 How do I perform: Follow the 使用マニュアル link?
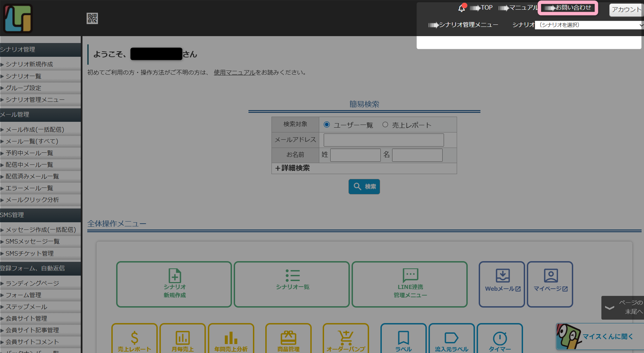(x=234, y=73)
